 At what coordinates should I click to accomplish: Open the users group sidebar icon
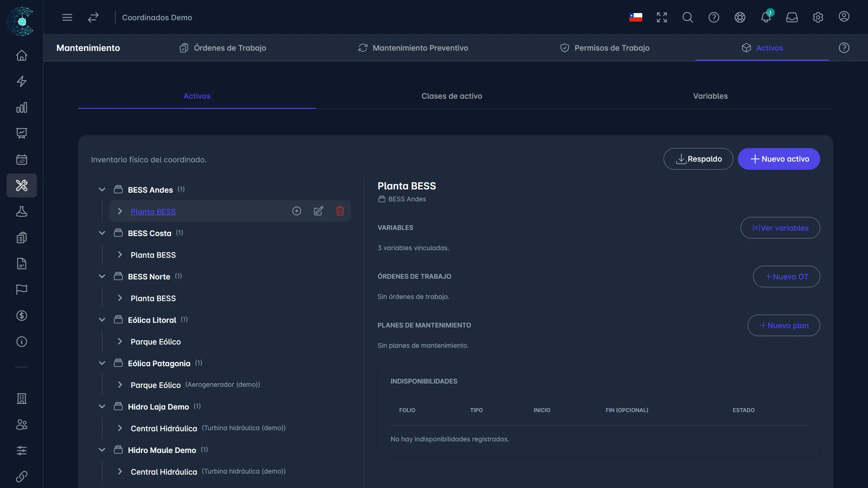point(22,425)
